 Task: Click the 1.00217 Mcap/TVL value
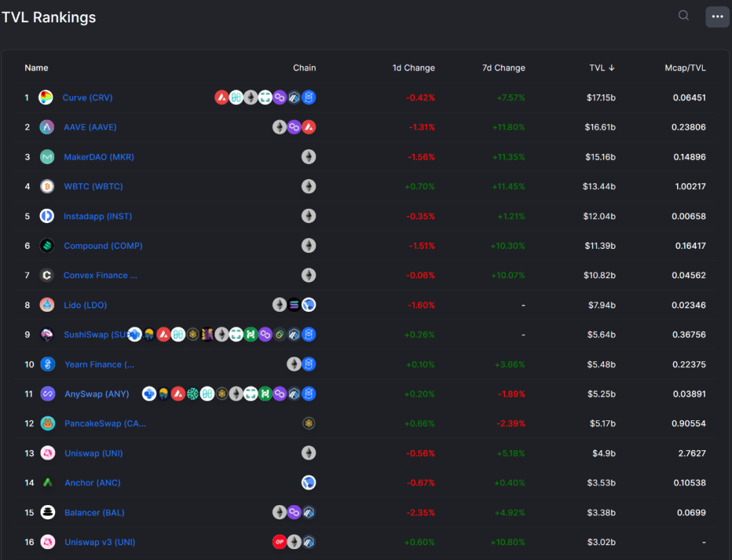tap(690, 186)
